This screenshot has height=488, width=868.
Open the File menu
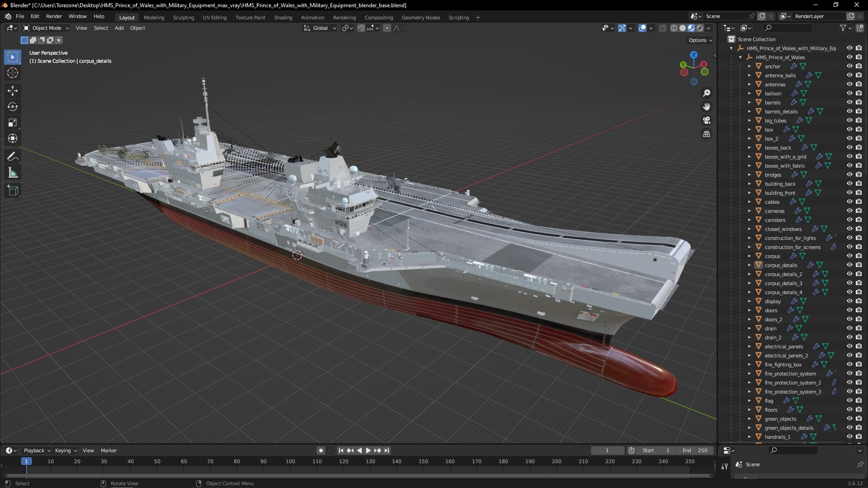click(x=20, y=16)
